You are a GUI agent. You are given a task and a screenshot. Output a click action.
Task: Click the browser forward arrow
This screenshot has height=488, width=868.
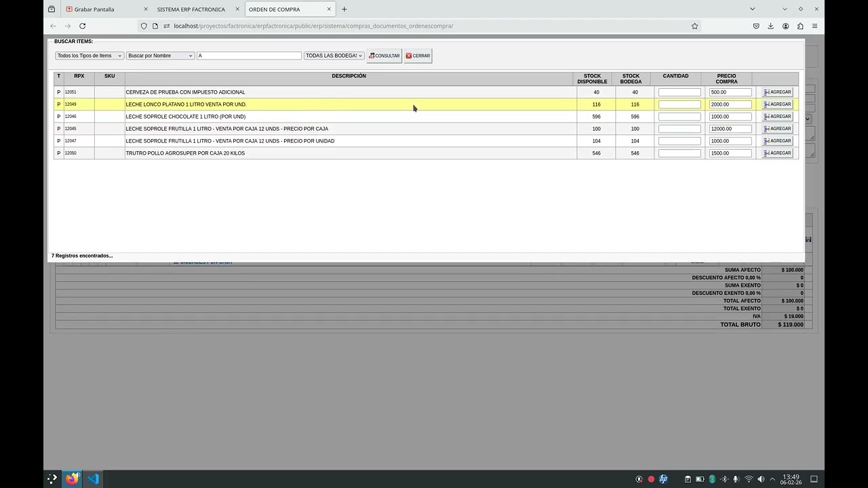click(68, 26)
